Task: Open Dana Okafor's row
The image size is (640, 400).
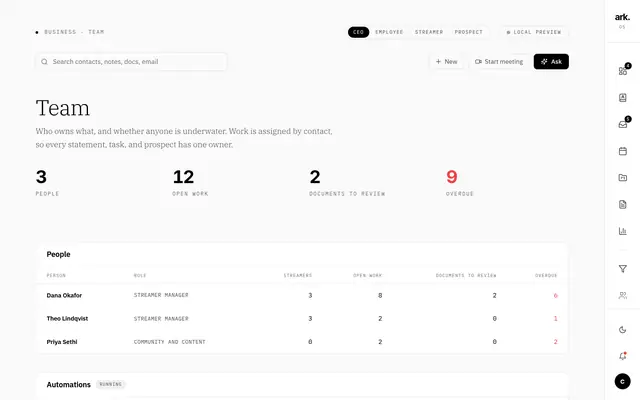Action: [302, 295]
